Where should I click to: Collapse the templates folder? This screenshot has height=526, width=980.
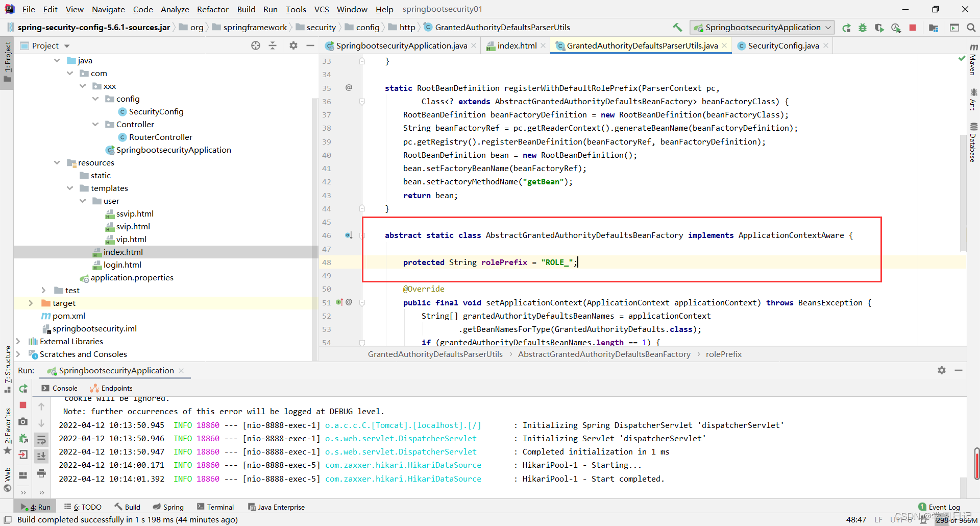(x=70, y=188)
